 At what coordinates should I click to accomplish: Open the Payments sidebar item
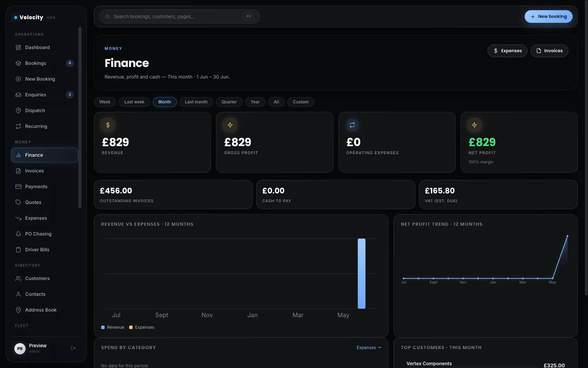click(44, 186)
